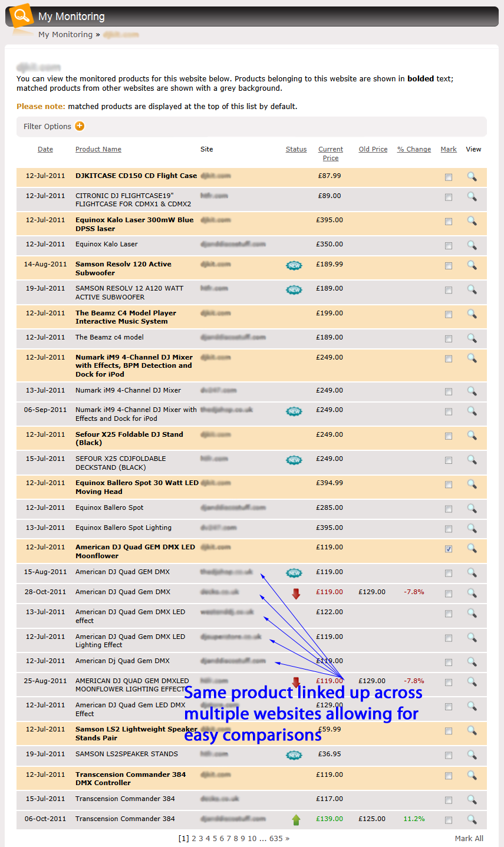
Task: Click £36.95 price in SAMSON LS2SPEAKER row
Action: [331, 754]
